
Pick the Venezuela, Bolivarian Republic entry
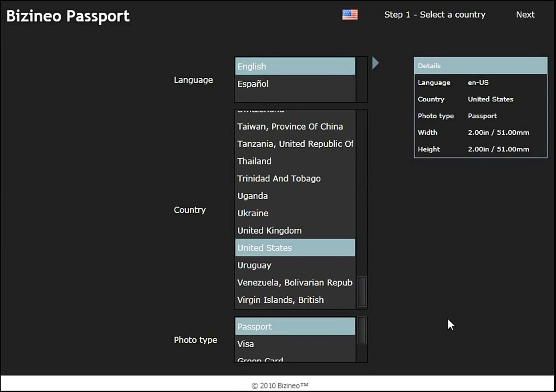pos(295,282)
